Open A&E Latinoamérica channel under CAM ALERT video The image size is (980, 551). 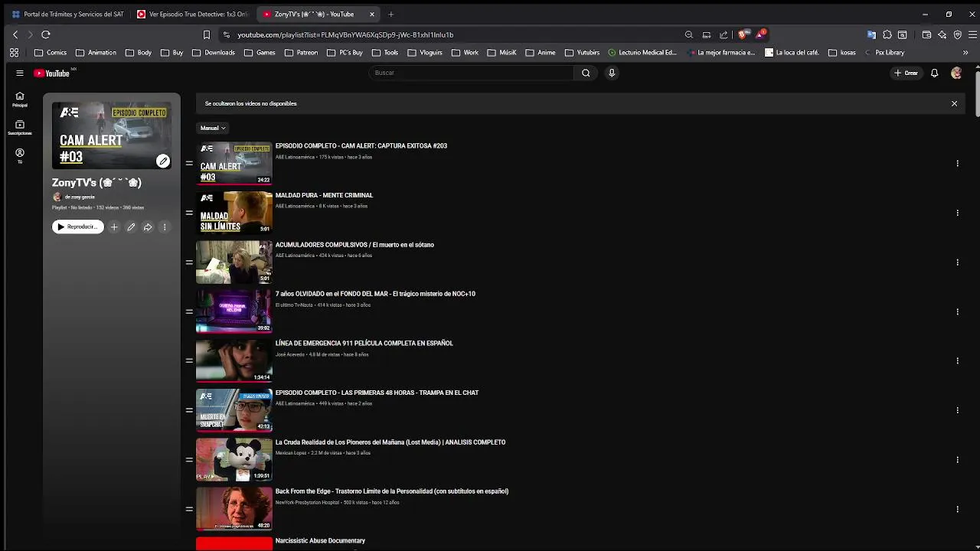295,157
